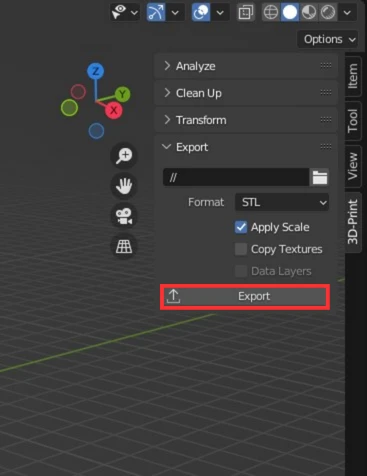The height and width of the screenshot is (476, 367).
Task: Open the Format STL dropdown
Action: point(282,202)
